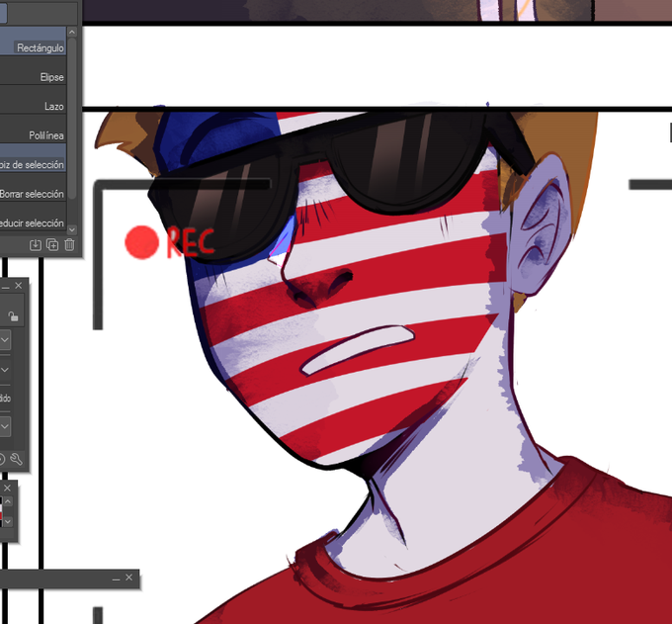
Task: Close the bottom floating panel
Action: pos(129,578)
